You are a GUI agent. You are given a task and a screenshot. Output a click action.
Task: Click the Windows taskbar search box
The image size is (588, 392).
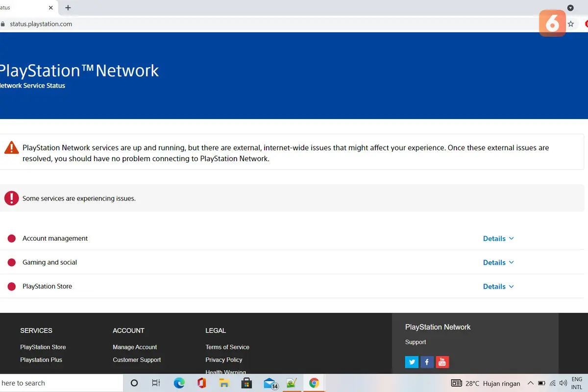(x=61, y=383)
